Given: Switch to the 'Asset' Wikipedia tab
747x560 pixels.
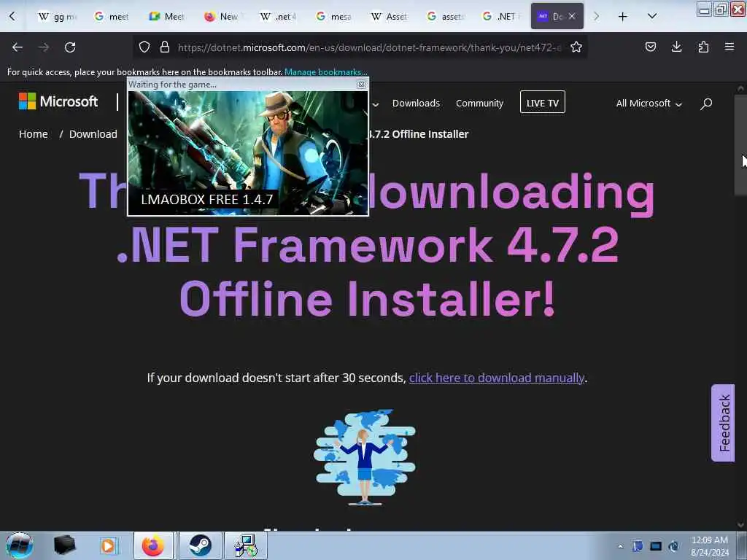Looking at the screenshot, I should point(390,17).
